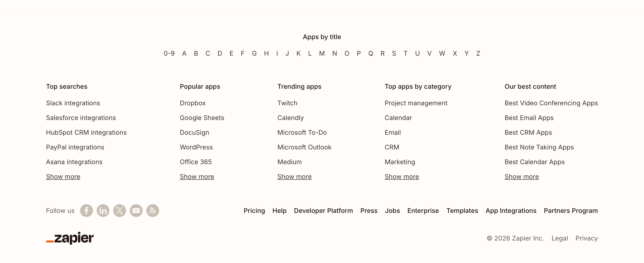Image resolution: width=644 pixels, height=263 pixels.
Task: Expand Top searches with Show more
Action: [x=63, y=177]
